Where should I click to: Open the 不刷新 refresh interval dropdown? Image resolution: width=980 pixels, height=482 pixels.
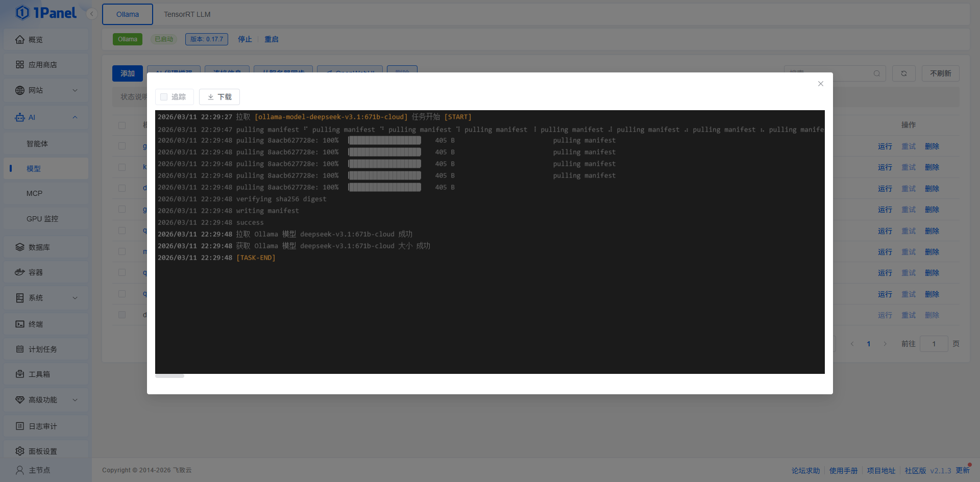coord(940,73)
